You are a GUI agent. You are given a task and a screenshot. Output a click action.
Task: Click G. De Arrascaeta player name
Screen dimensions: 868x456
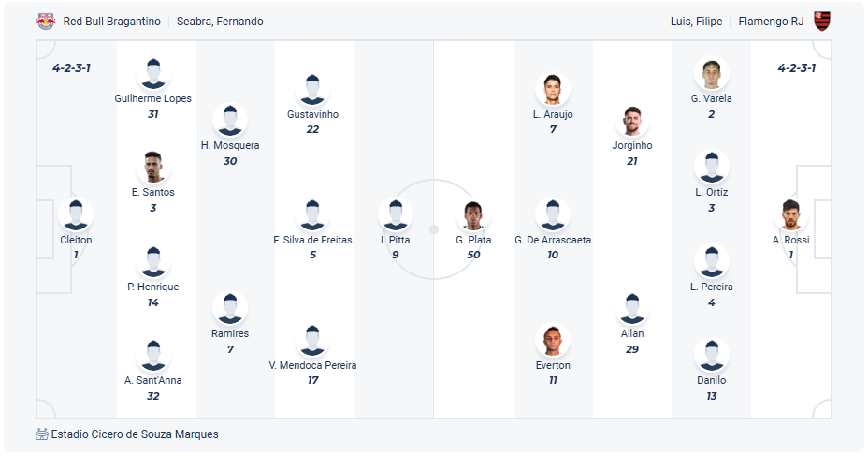[x=553, y=240]
